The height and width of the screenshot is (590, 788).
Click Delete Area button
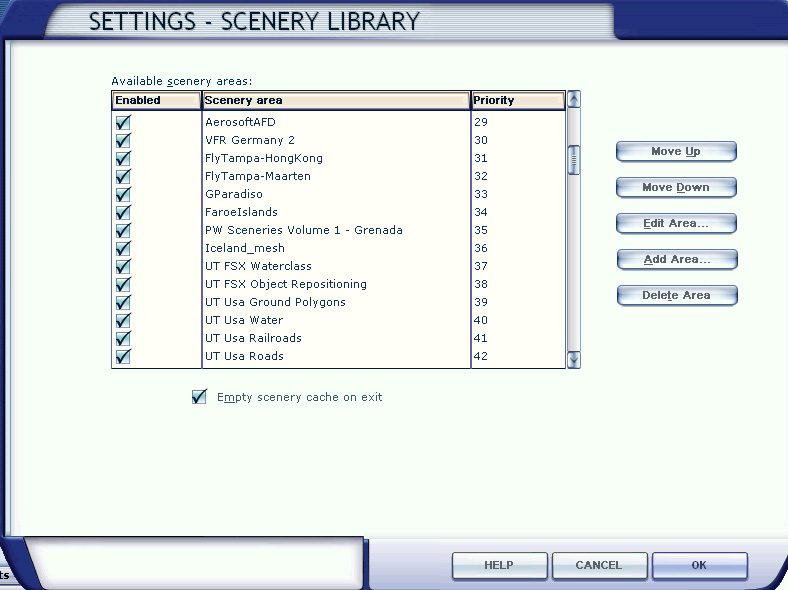click(676, 295)
